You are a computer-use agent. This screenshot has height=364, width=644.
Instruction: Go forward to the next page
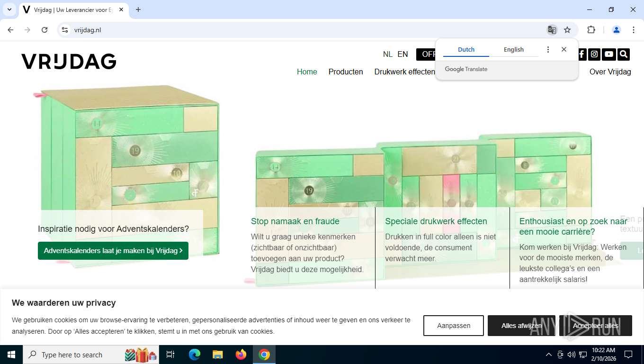tap(27, 30)
